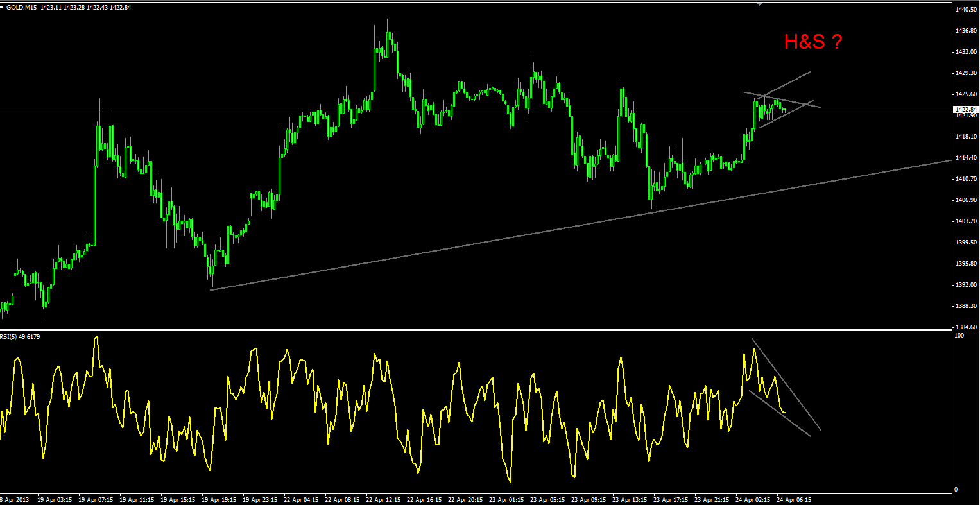The height and width of the screenshot is (505, 980).
Task: Click the '23 Apr 01:15' time label
Action: [507, 499]
